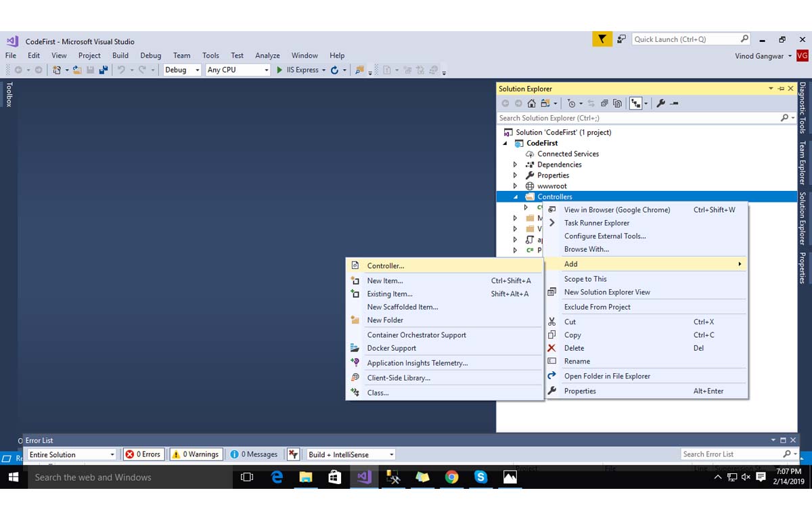812x520 pixels.
Task: Open the Any CPU platform dropdown
Action: [238, 70]
